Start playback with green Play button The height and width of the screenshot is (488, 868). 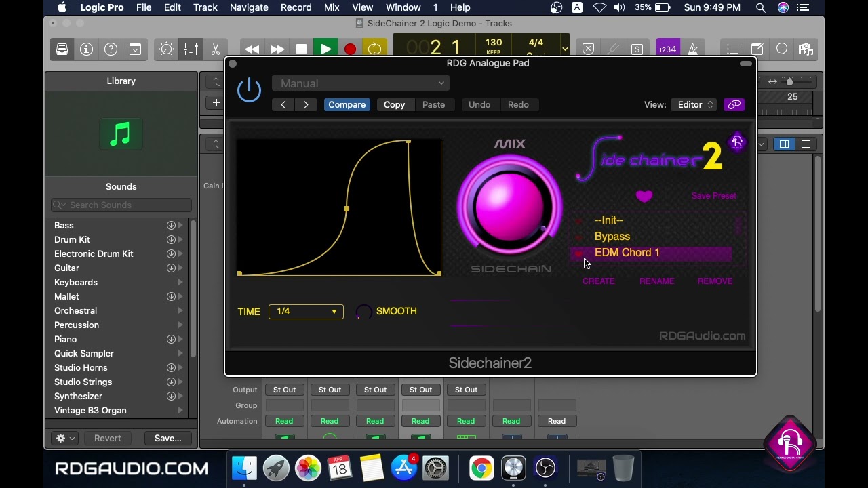pyautogui.click(x=325, y=49)
